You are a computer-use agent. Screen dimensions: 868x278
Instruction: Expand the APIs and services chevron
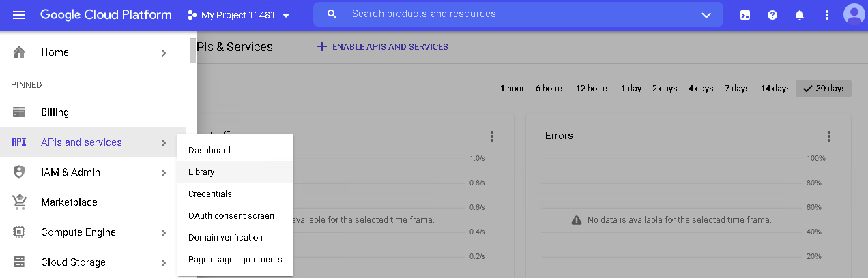[164, 142]
